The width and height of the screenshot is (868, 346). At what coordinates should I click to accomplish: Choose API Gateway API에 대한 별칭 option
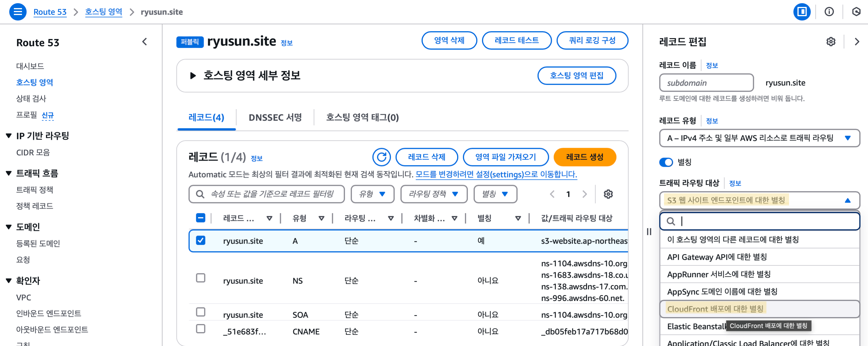point(759,257)
